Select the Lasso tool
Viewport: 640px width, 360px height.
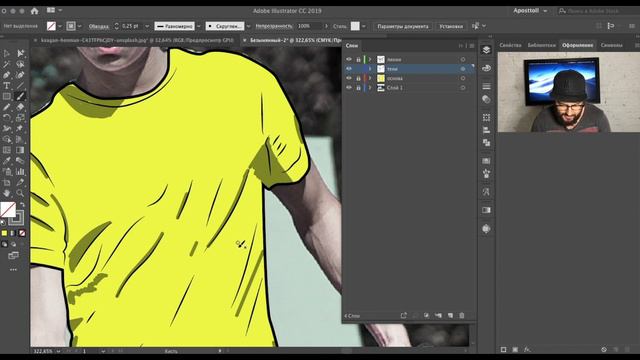[x=20, y=64]
